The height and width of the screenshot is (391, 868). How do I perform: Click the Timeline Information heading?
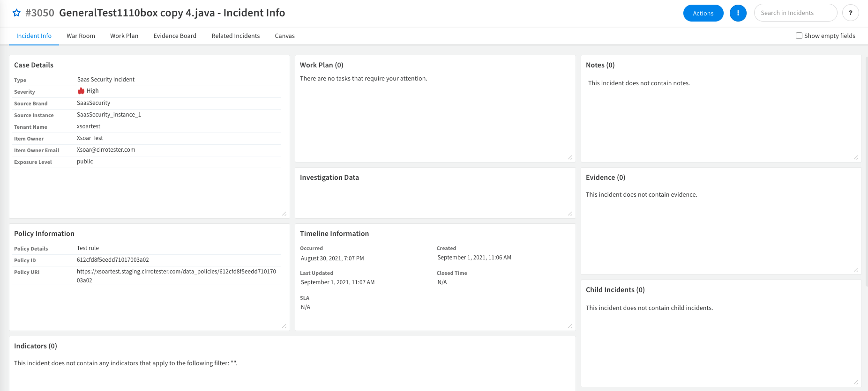tap(334, 234)
